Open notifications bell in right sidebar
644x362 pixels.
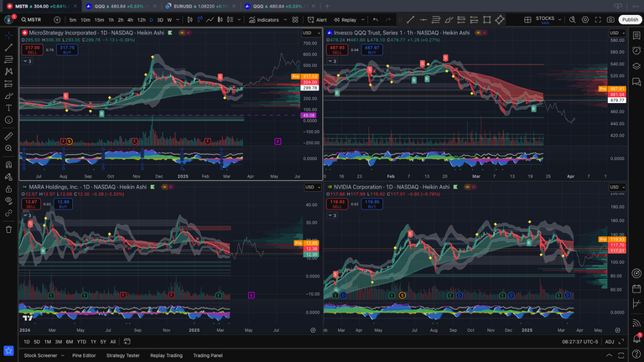click(x=636, y=339)
